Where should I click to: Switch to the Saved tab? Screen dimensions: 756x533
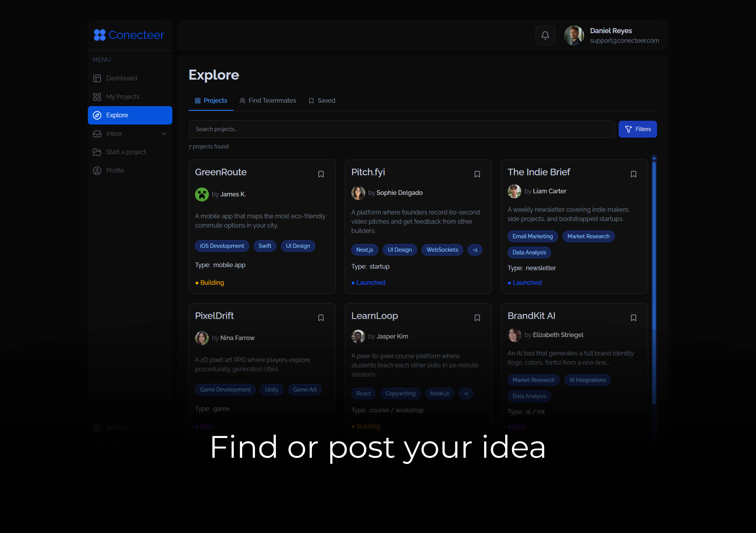pyautogui.click(x=322, y=100)
